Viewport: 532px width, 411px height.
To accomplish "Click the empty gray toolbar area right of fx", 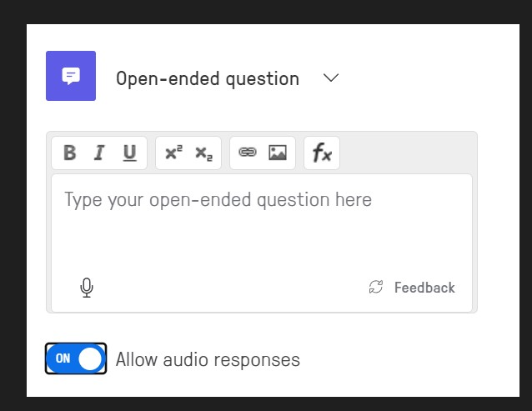I will coord(407,153).
